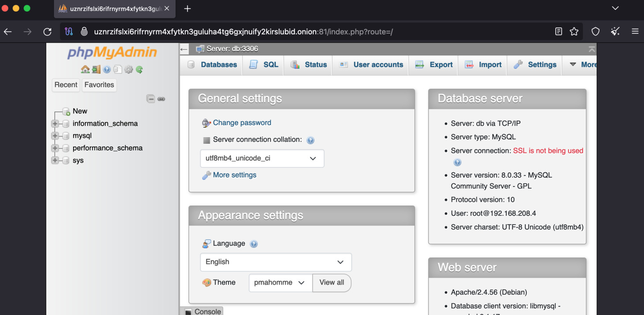Open MySQL documentation pages icon

(x=117, y=69)
